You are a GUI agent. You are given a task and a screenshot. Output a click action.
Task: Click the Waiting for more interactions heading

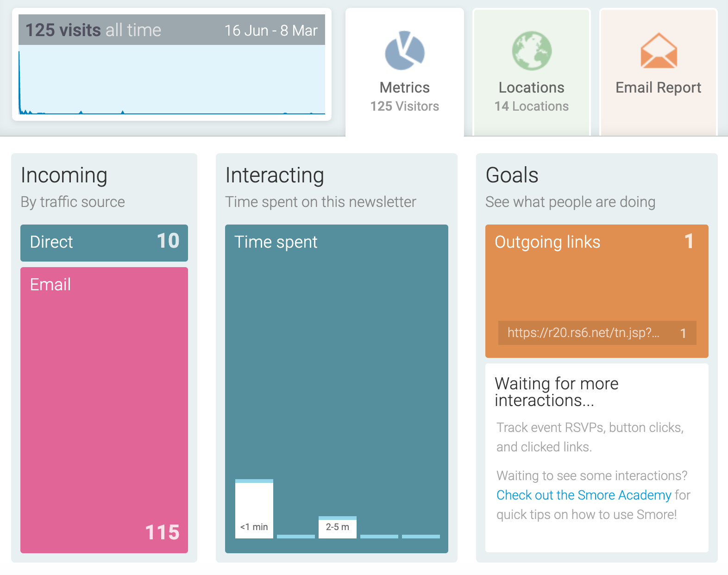(x=556, y=392)
